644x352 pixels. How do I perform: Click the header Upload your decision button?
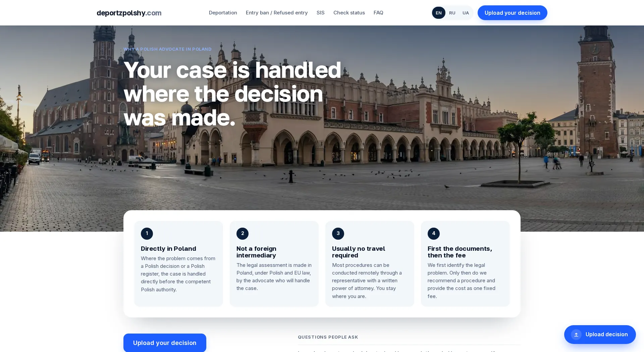512,13
